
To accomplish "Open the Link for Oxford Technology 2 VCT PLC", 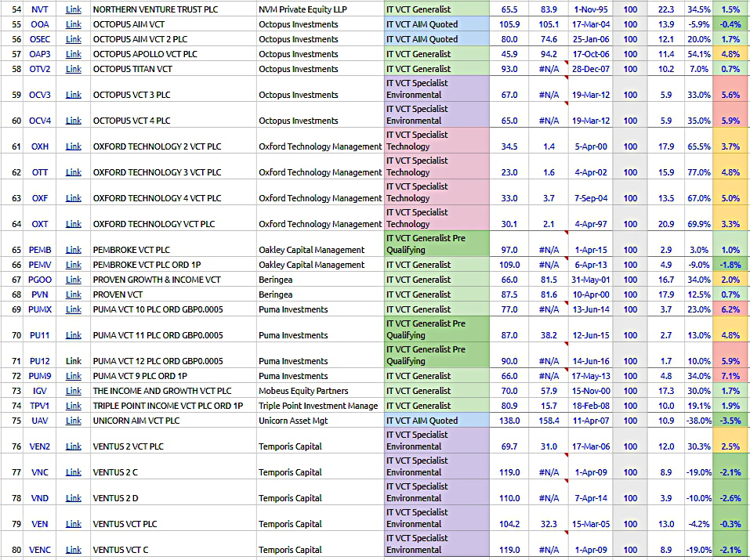I will coord(73,146).
